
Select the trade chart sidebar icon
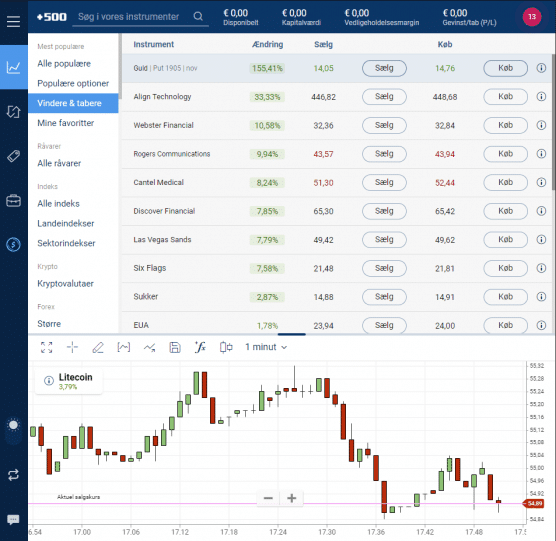click(13, 67)
